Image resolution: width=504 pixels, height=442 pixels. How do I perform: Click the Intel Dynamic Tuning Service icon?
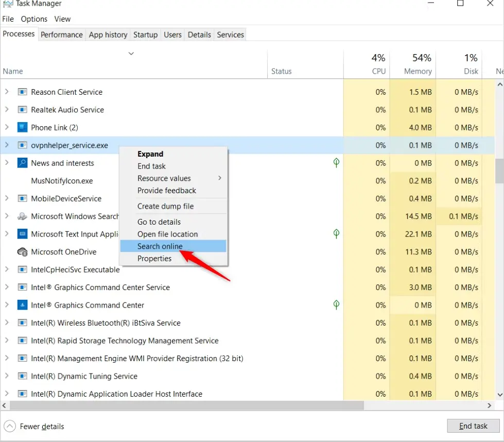(22, 376)
